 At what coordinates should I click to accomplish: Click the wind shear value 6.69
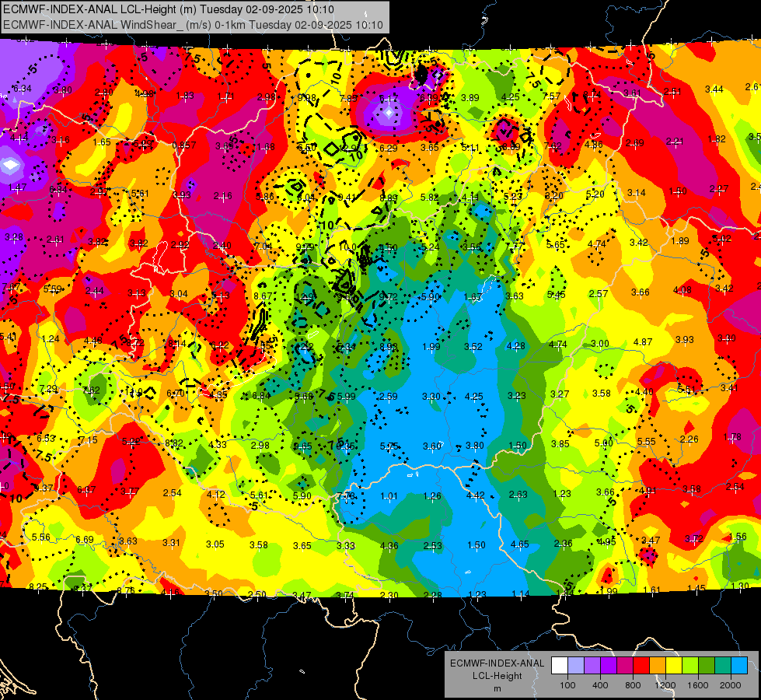(85, 539)
